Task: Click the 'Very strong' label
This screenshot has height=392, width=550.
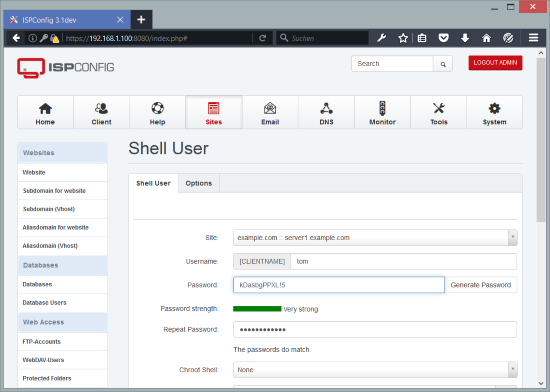Action: pos(301,309)
